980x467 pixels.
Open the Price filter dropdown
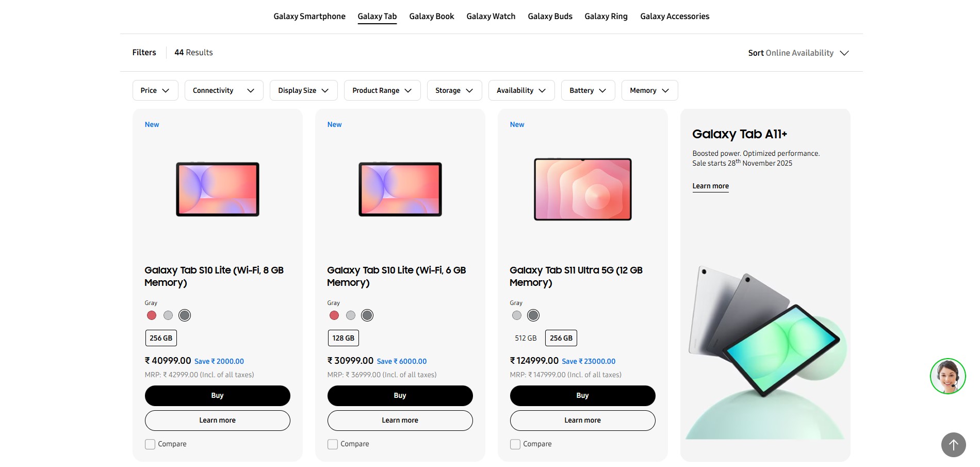[x=155, y=90]
